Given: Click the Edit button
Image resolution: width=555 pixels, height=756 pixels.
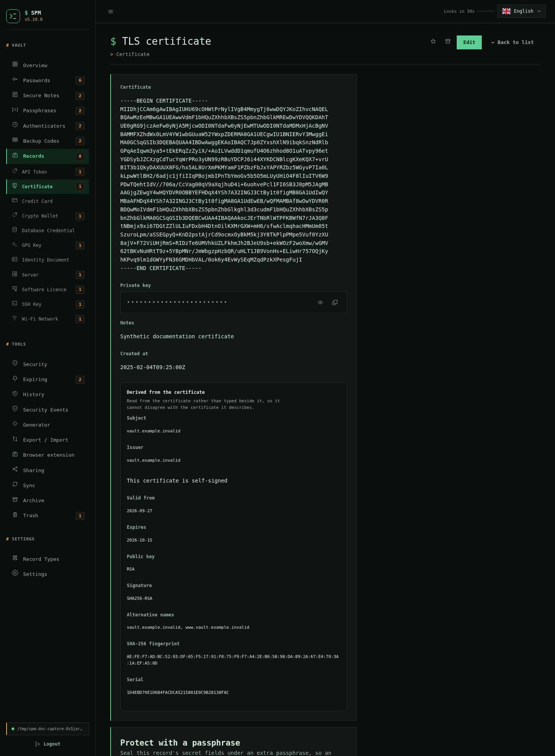Looking at the screenshot, I should click(469, 42).
